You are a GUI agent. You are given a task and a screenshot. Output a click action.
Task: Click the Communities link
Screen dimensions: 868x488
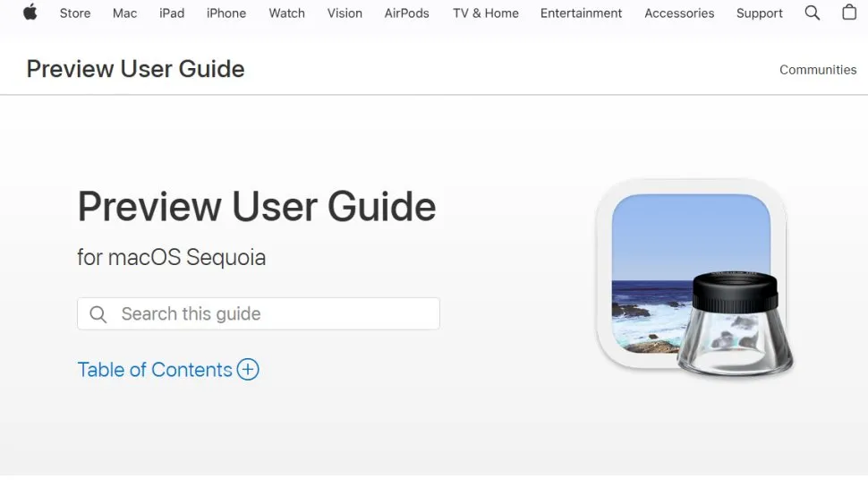point(818,70)
